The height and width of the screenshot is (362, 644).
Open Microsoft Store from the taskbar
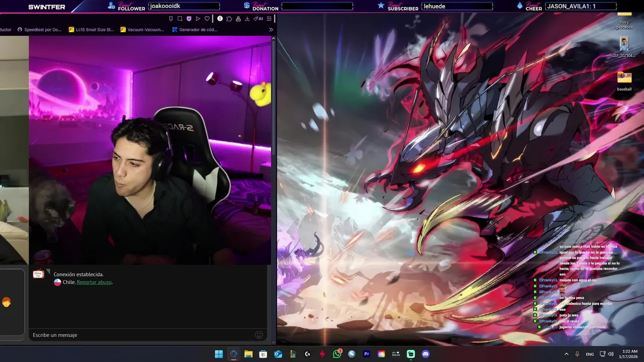click(263, 354)
